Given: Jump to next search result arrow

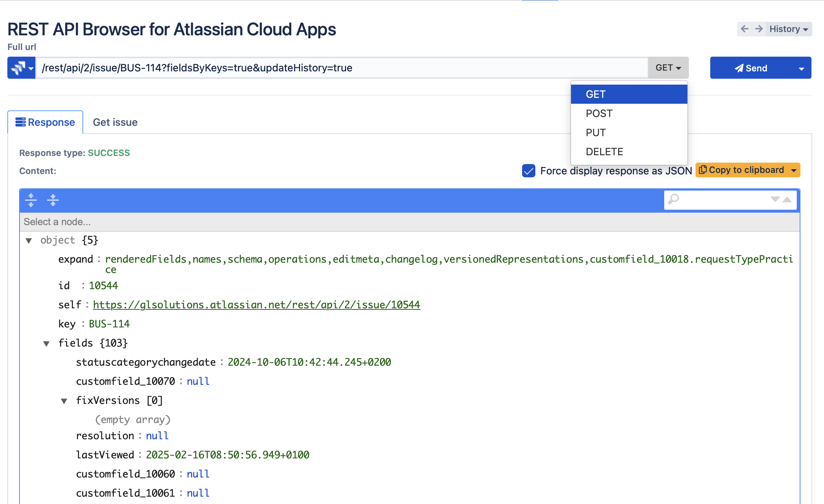Looking at the screenshot, I should [x=775, y=199].
